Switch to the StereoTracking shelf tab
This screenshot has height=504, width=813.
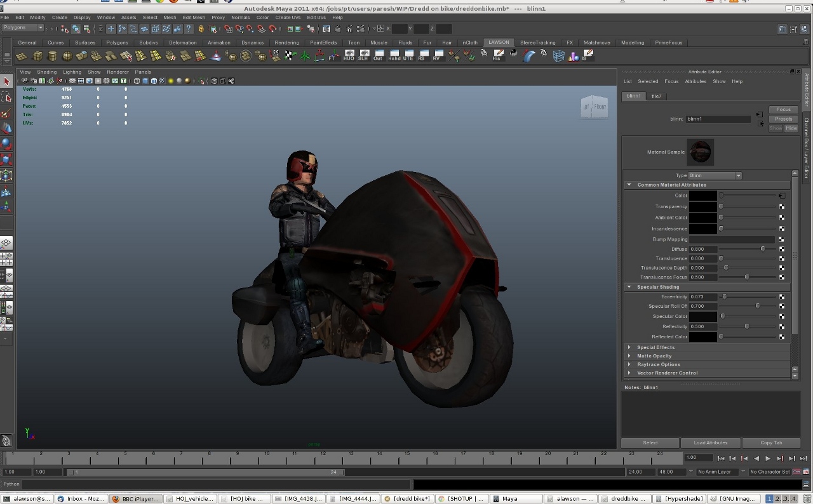(x=537, y=43)
